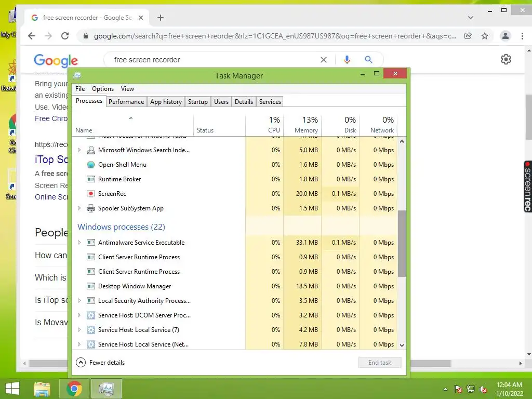532x399 pixels.
Task: Expand Service Host: Local Service (7) row
Action: (79, 330)
